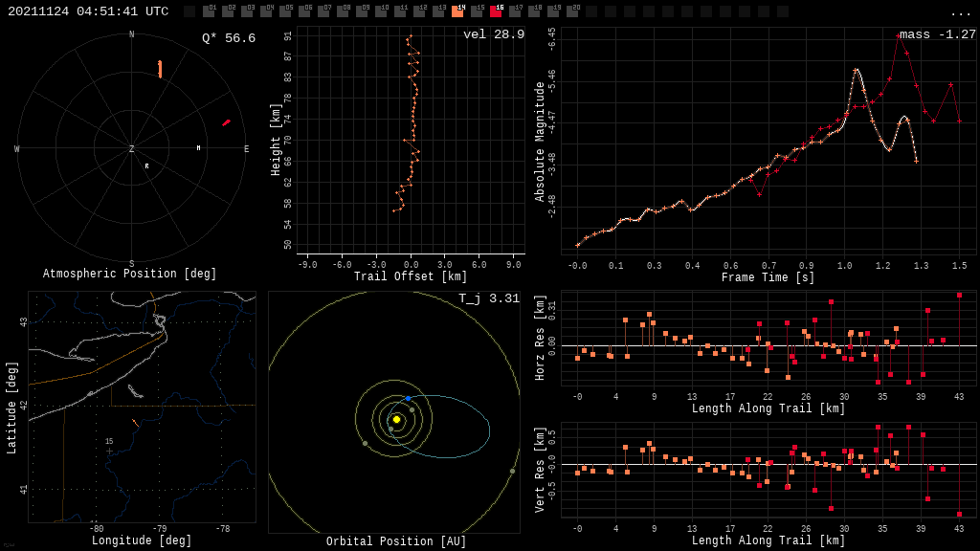This screenshot has width=980, height=551.
Task: Click the orange meteor track on polar plot
Action: (x=160, y=69)
